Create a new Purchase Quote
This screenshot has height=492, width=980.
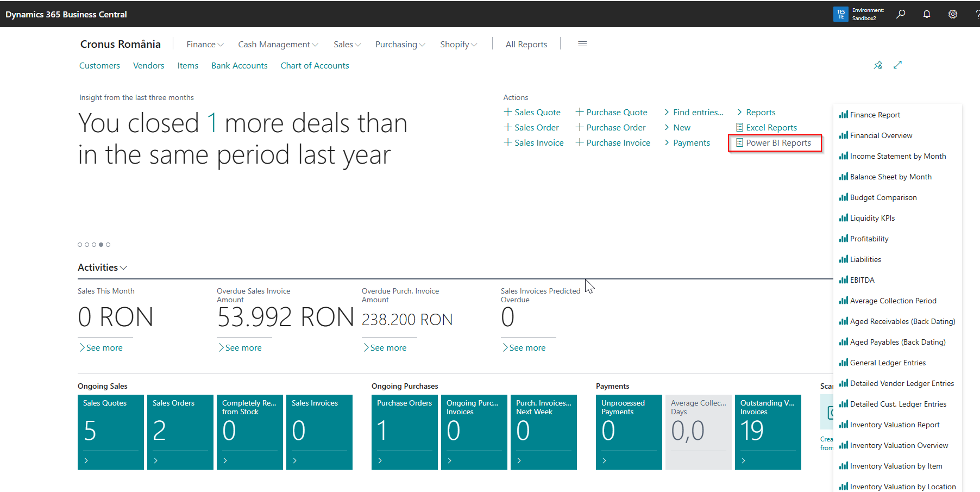coord(612,112)
